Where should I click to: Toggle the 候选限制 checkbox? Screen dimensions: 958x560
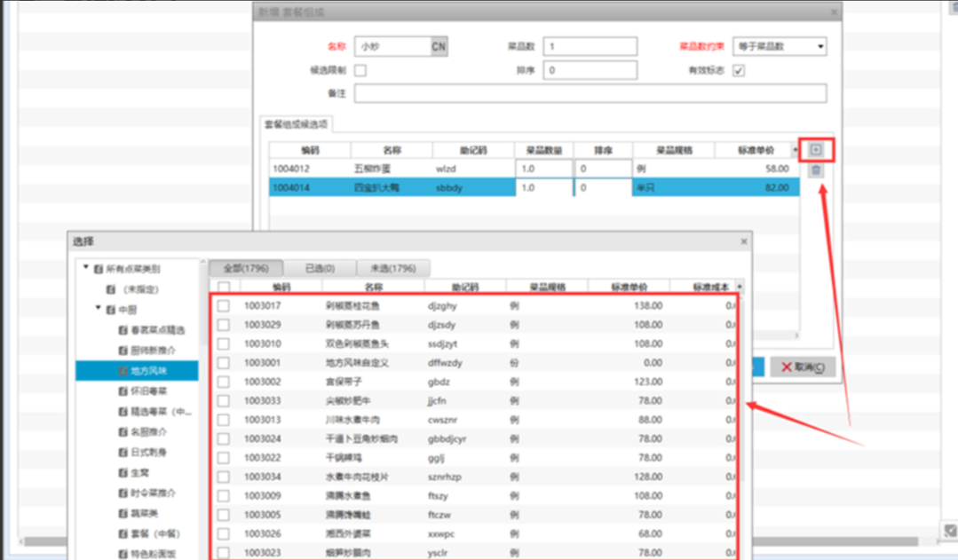point(360,70)
